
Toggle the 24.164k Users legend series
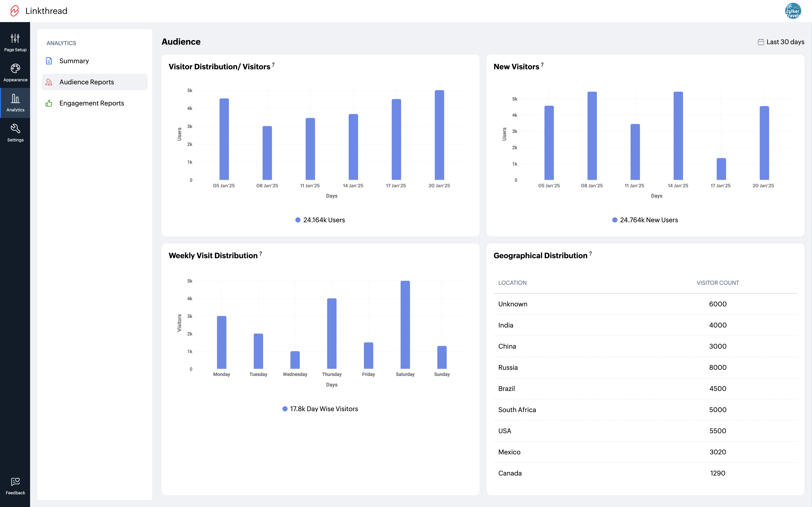tap(320, 220)
